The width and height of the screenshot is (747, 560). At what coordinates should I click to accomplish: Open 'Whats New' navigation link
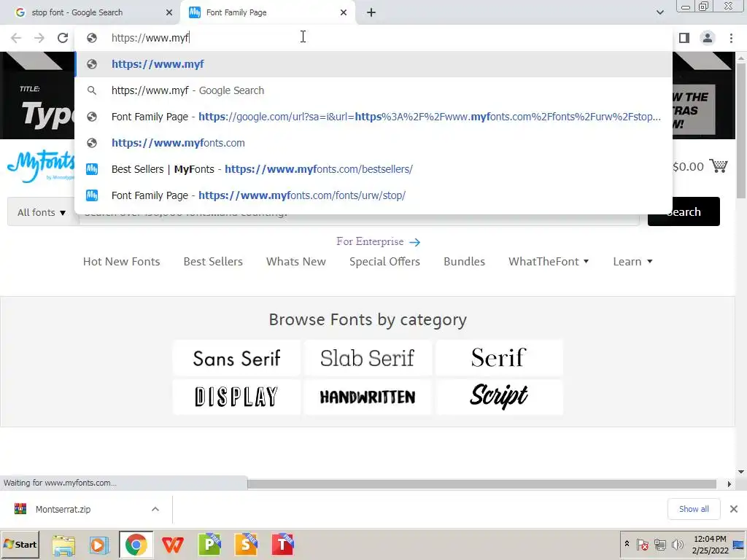point(296,262)
